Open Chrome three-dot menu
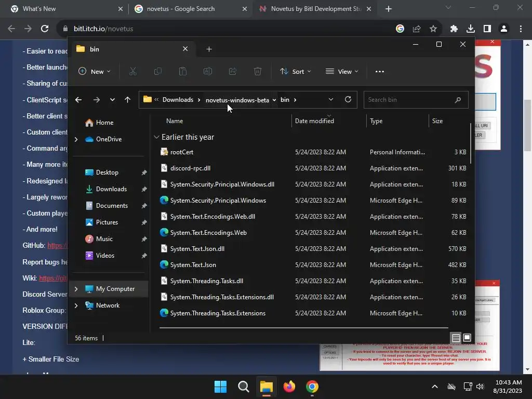 521,29
